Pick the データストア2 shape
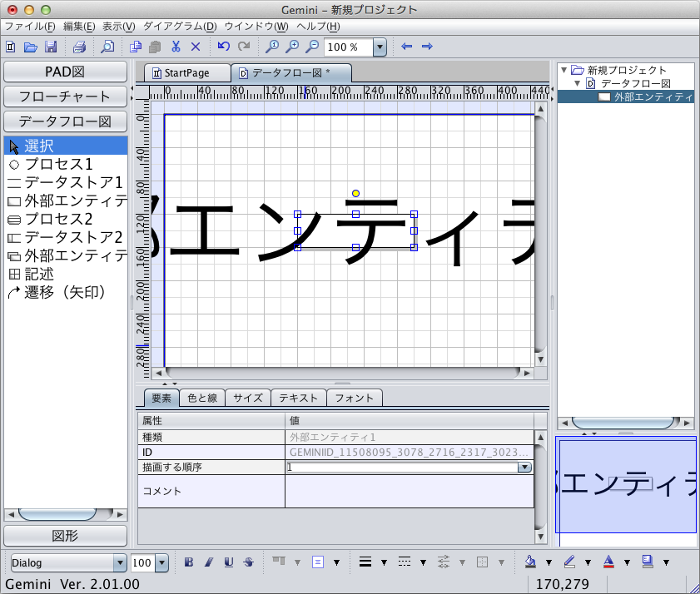 click(x=66, y=237)
